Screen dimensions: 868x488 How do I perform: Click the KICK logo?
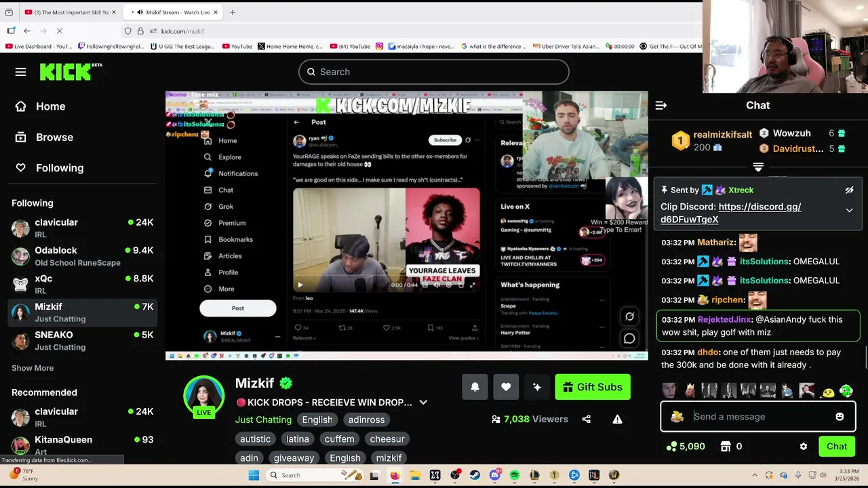71,72
